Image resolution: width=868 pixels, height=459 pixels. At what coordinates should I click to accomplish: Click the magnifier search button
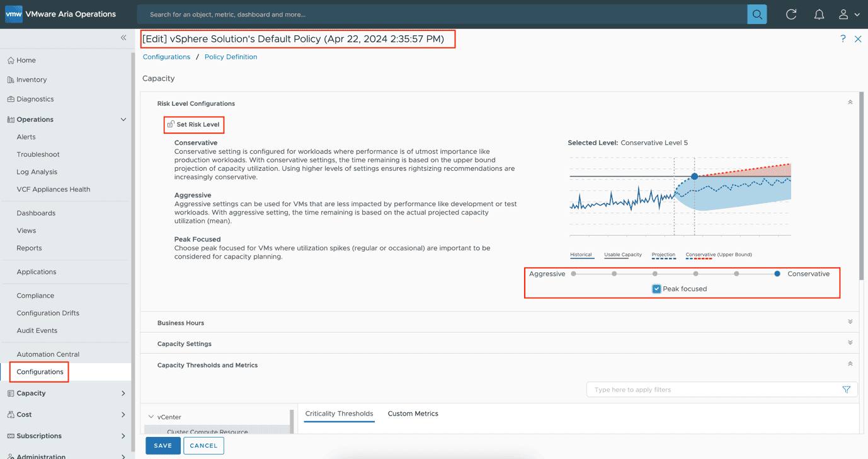pyautogui.click(x=757, y=15)
